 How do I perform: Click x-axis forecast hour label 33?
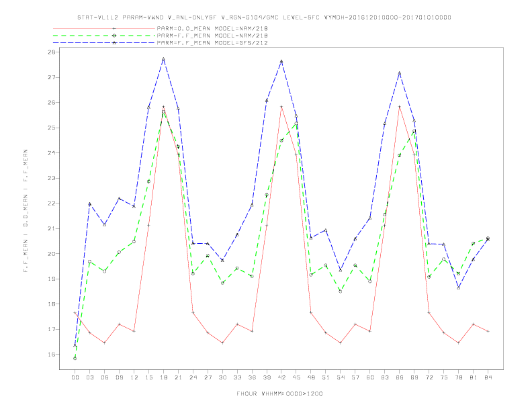point(237,377)
